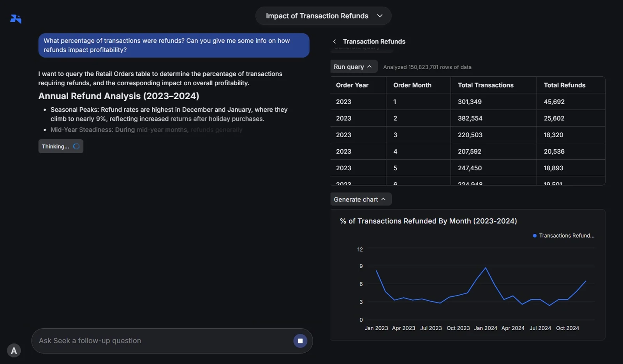Open the Impact of Transaction Refunds dropdown
This screenshot has height=364, width=623.
(x=323, y=16)
